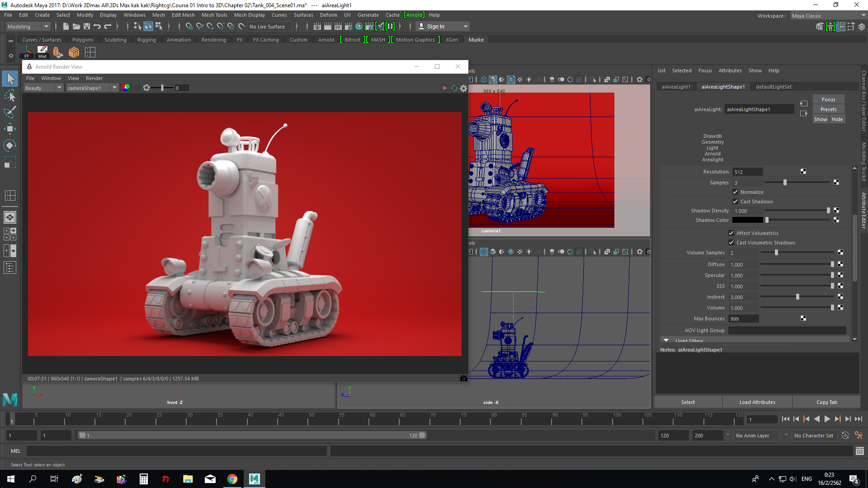Click the Paint selection tool icon
This screenshot has width=868, height=488.
(10, 112)
